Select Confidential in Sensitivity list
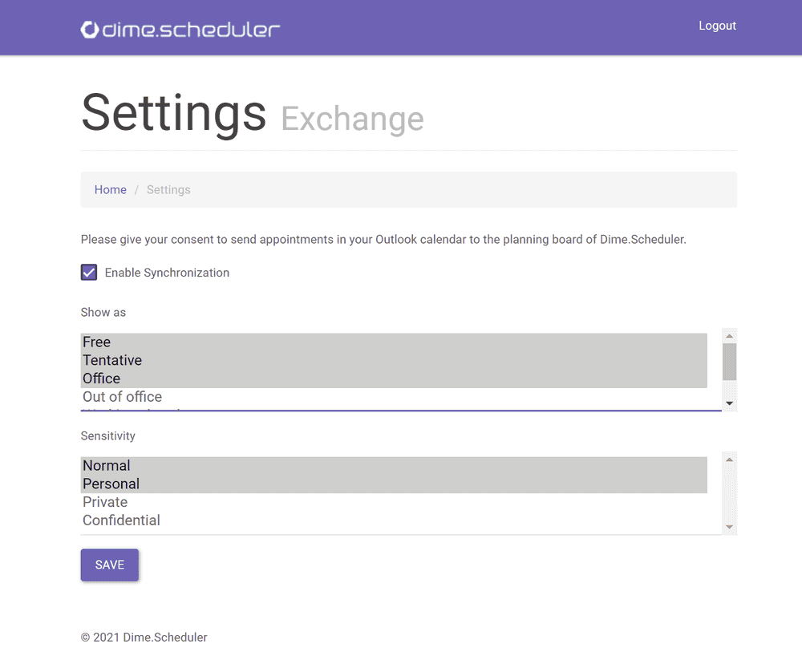Image resolution: width=802 pixels, height=672 pixels. 394,520
